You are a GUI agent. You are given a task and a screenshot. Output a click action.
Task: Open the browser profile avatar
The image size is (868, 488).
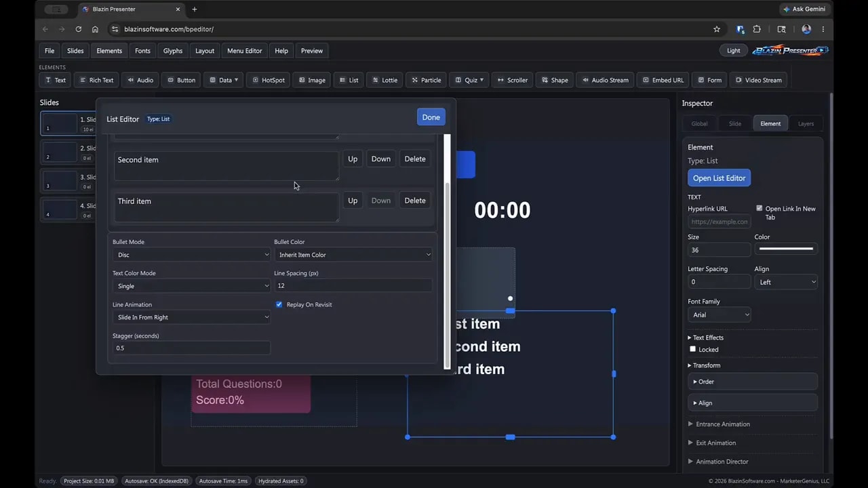pos(806,29)
